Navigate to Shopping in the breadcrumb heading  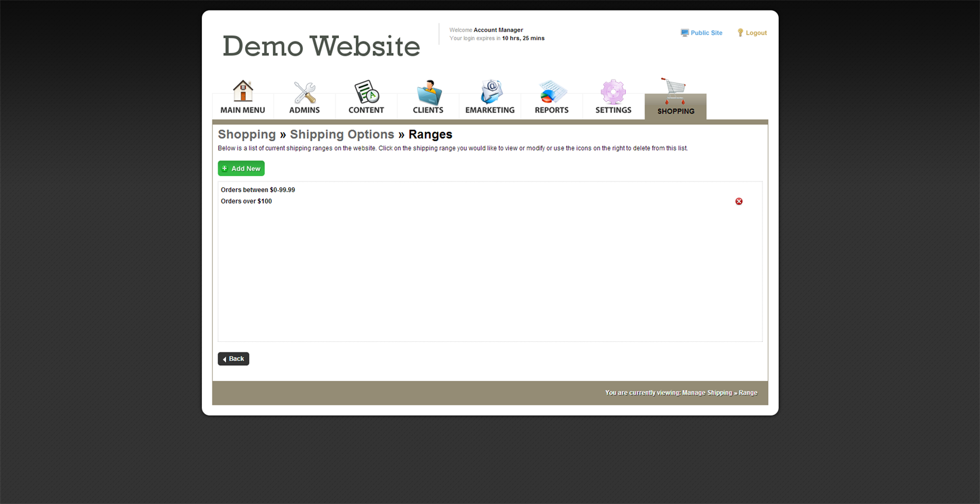[x=247, y=134]
